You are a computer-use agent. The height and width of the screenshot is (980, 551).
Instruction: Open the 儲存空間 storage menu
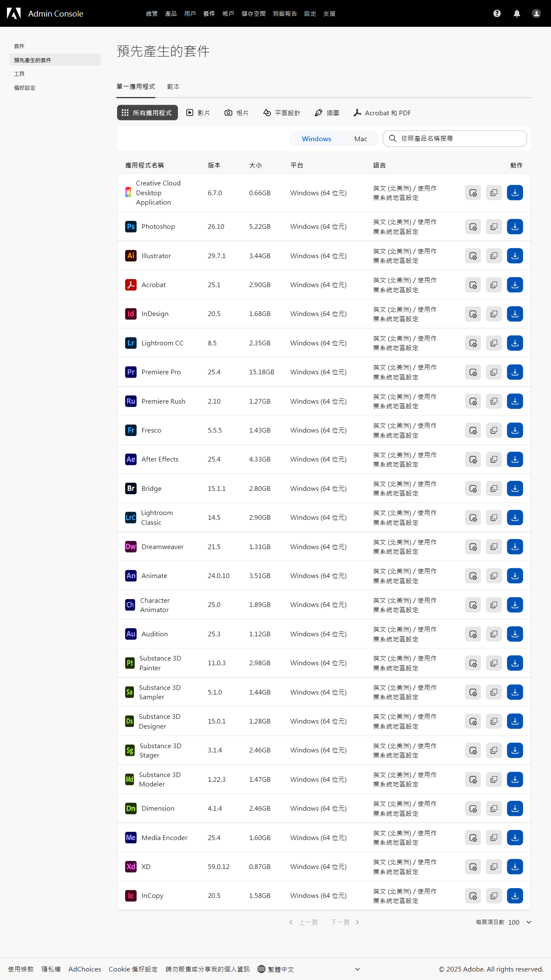tap(253, 14)
